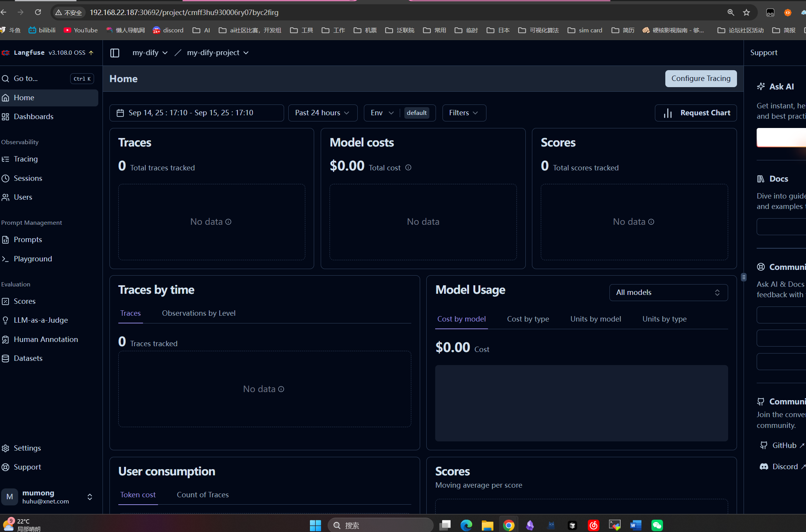Image resolution: width=806 pixels, height=532 pixels.
Task: Open the Past 24 hours dropdown
Action: click(323, 113)
